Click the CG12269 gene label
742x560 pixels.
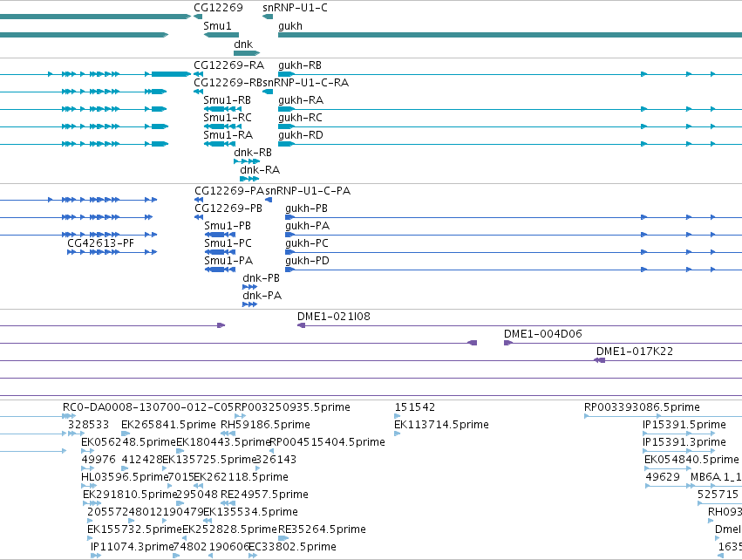point(218,8)
